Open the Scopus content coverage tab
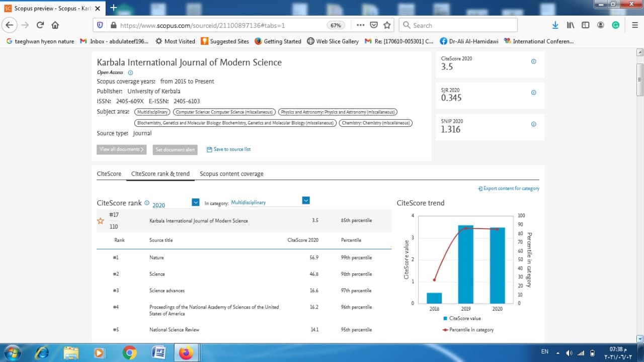Image resolution: width=644 pixels, height=362 pixels. 231,174
